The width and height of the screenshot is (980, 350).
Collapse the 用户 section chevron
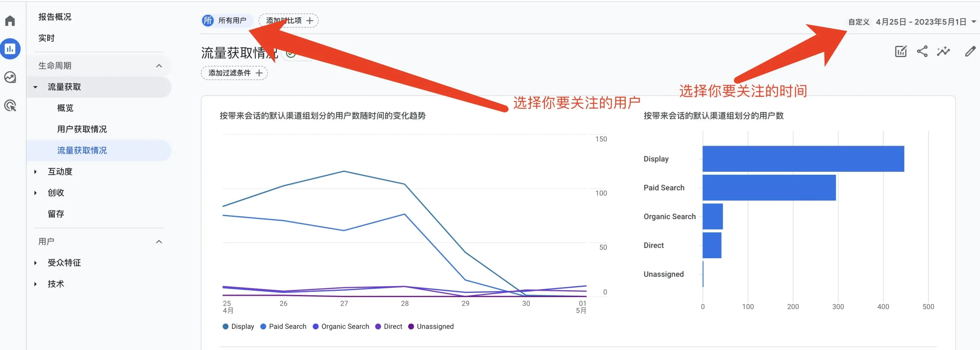click(x=159, y=242)
